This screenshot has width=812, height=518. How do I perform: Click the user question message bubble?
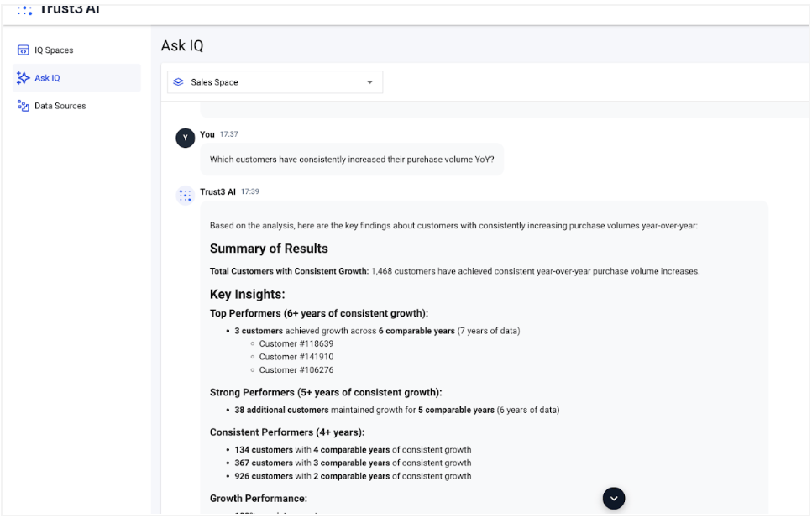[352, 160]
